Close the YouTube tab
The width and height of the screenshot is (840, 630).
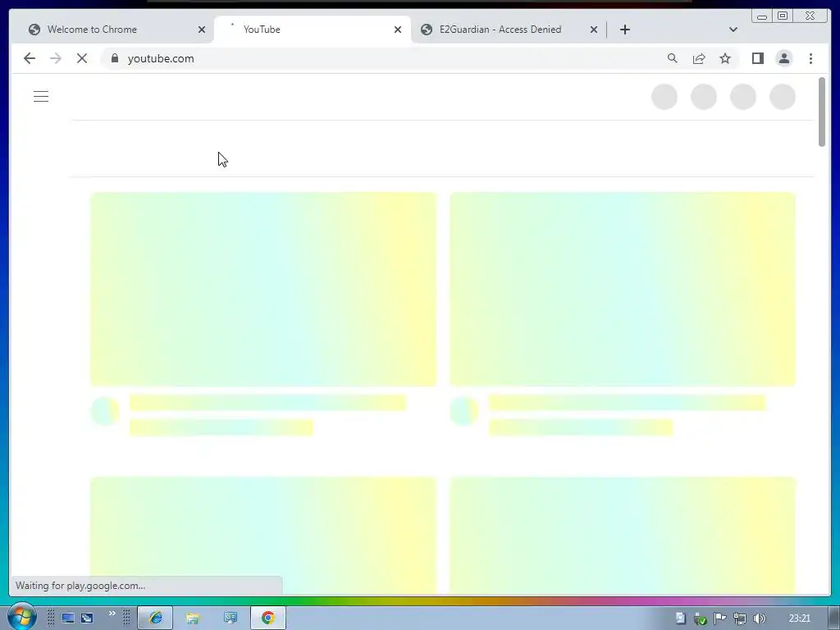tap(398, 30)
